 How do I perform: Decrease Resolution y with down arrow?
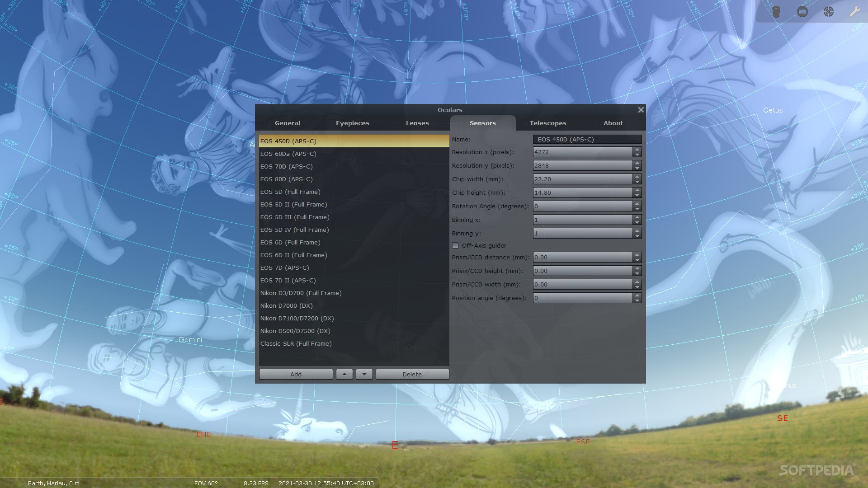pos(637,168)
